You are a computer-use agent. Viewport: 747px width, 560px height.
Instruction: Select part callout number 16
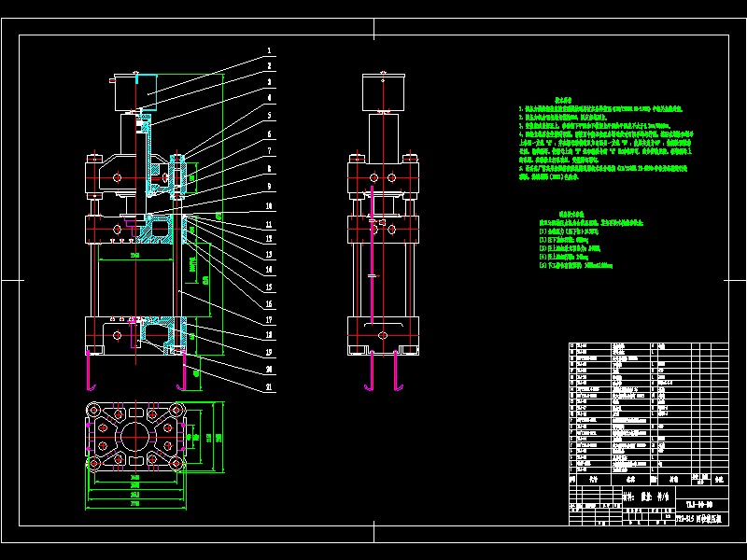pyautogui.click(x=269, y=304)
